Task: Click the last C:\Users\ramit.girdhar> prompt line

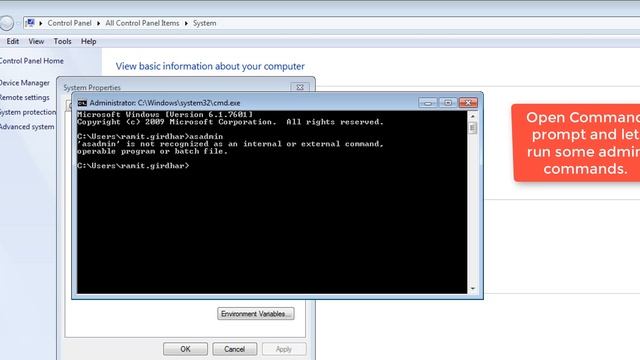Action: click(133, 166)
